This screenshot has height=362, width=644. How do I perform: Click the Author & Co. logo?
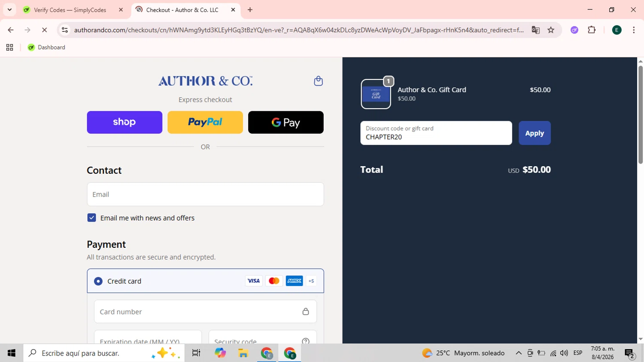coord(205,81)
